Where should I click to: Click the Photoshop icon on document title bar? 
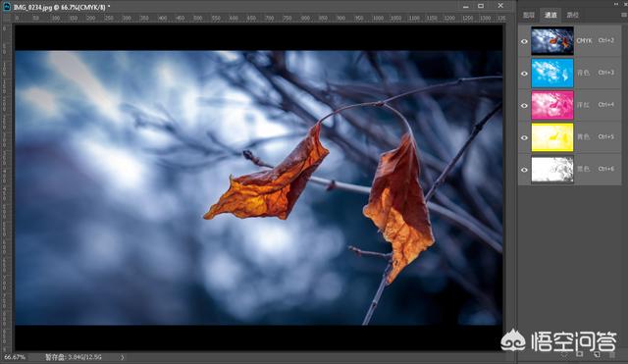coord(7,7)
